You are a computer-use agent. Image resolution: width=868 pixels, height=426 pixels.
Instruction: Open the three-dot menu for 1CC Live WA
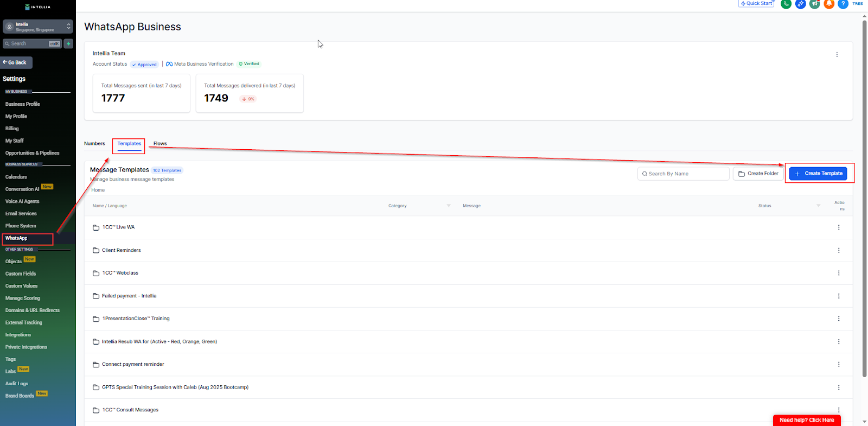pyautogui.click(x=839, y=227)
